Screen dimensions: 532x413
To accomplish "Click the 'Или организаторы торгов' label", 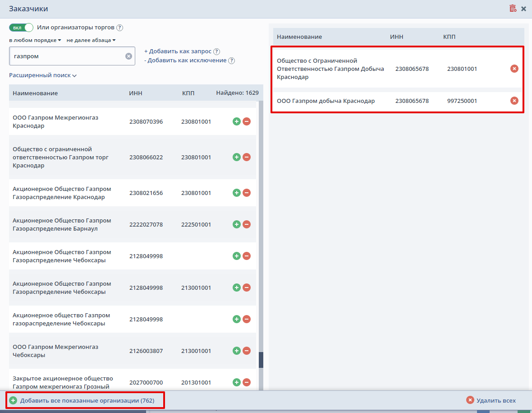I will coord(76,28).
